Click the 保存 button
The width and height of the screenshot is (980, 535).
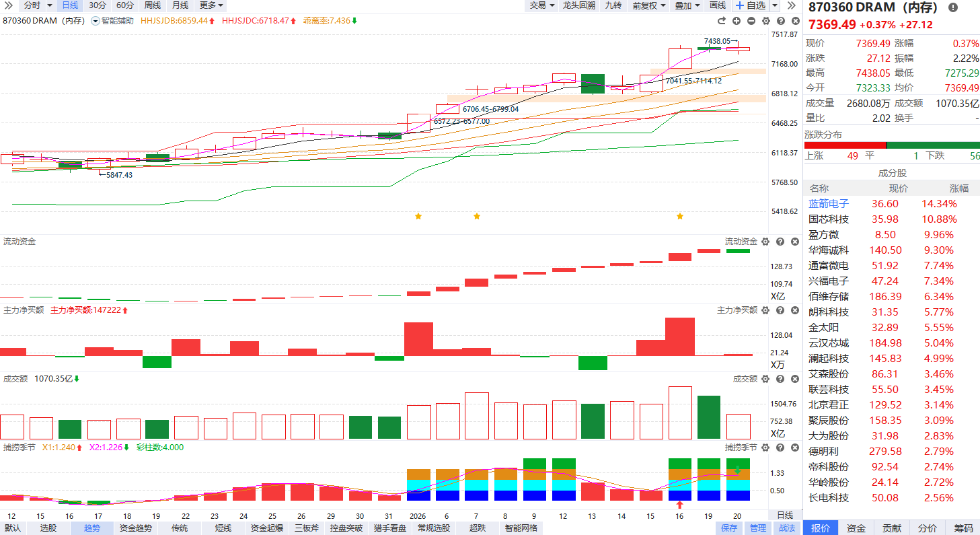pyautogui.click(x=729, y=528)
